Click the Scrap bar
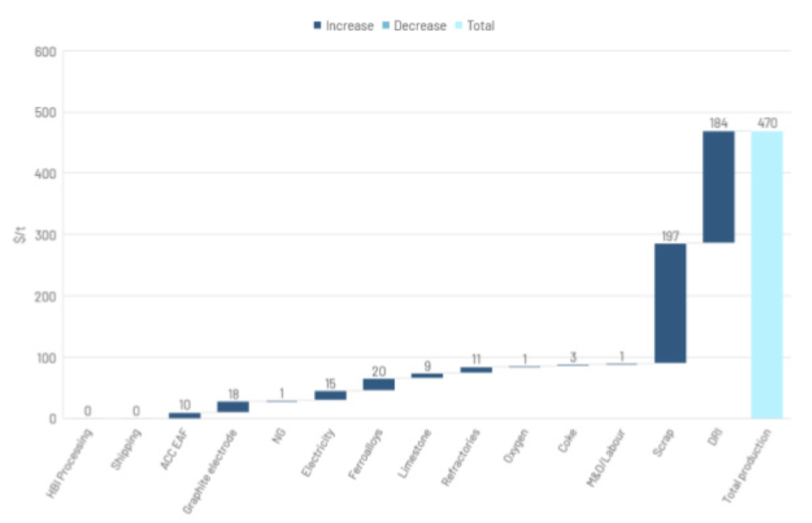Viewport: 812px width, 523px height. (x=670, y=303)
